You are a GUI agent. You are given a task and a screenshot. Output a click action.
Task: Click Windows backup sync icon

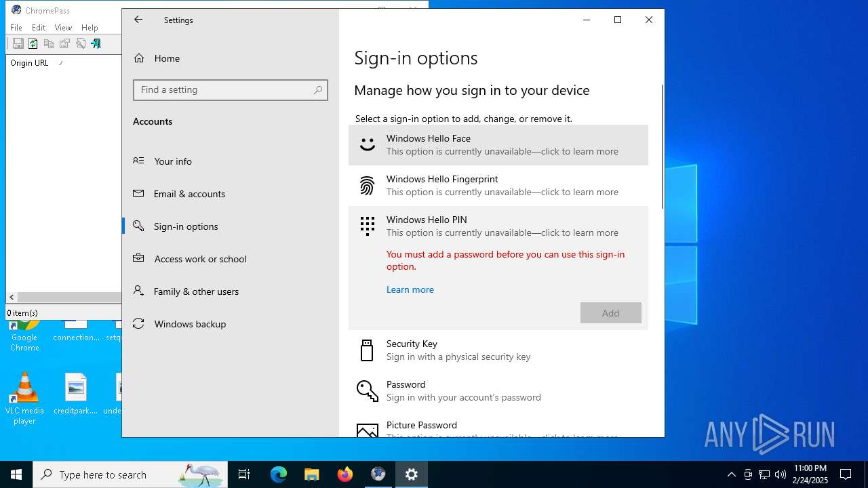(138, 323)
